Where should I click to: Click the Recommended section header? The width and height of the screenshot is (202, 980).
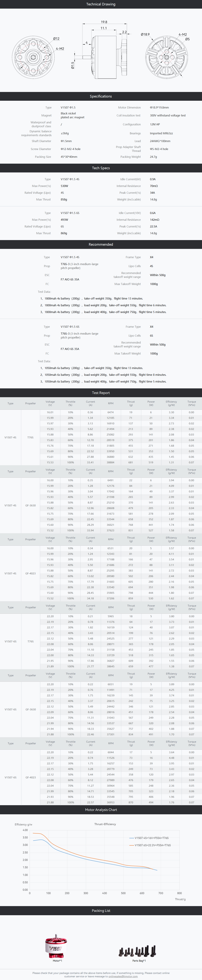pos(101,244)
